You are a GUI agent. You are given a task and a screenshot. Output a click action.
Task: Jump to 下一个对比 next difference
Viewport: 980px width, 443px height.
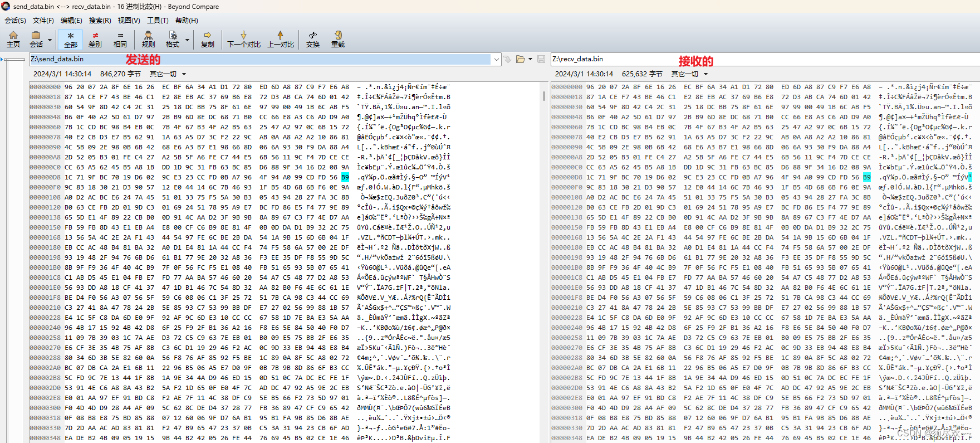point(244,39)
